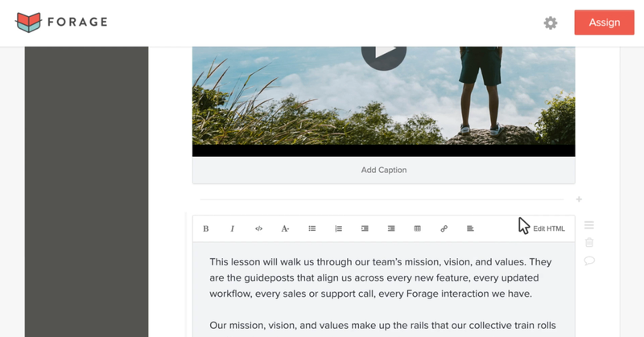This screenshot has width=644, height=337.
Task: Click the outdent icon
Action: [365, 228]
